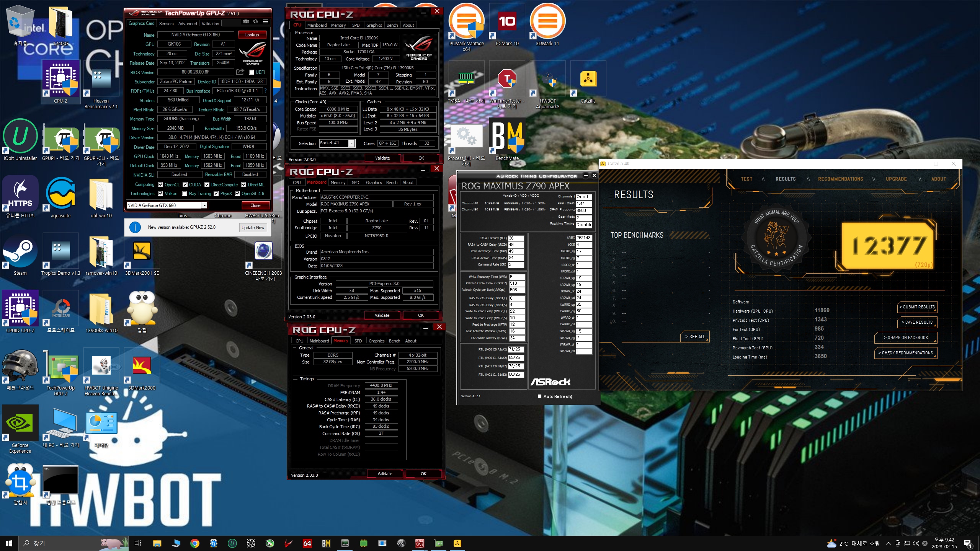The height and width of the screenshot is (551, 980).
Task: Click the taskbar search box
Action: [x=74, y=543]
